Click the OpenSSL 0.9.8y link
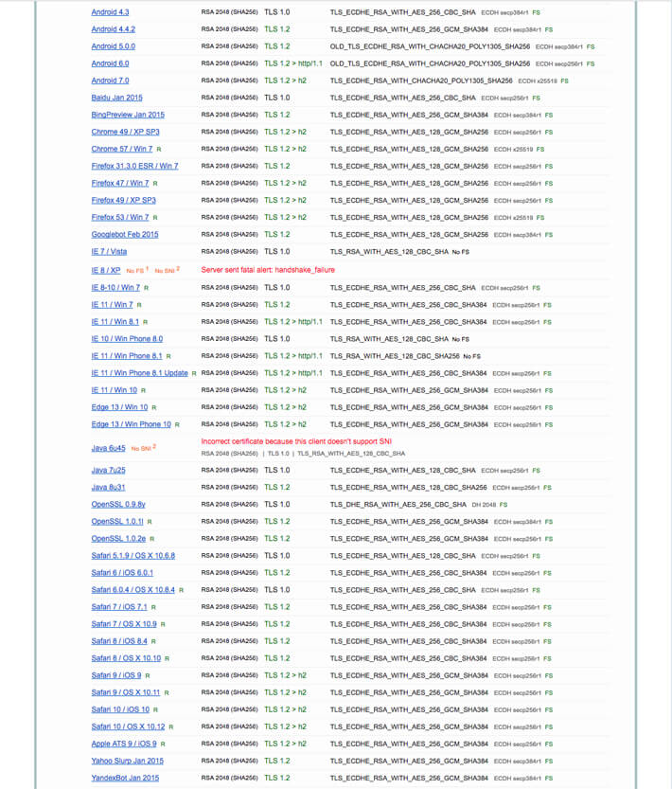672x789 pixels. click(x=118, y=504)
